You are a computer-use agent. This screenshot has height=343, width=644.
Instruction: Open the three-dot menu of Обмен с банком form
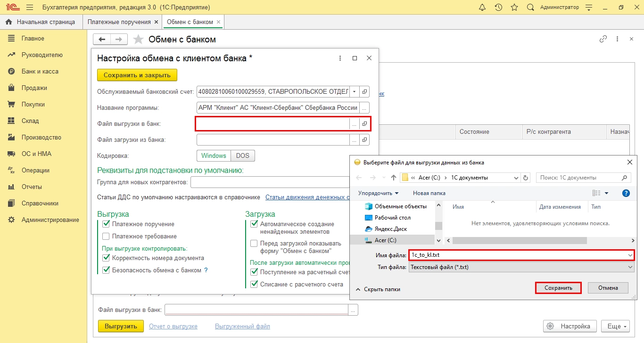617,39
